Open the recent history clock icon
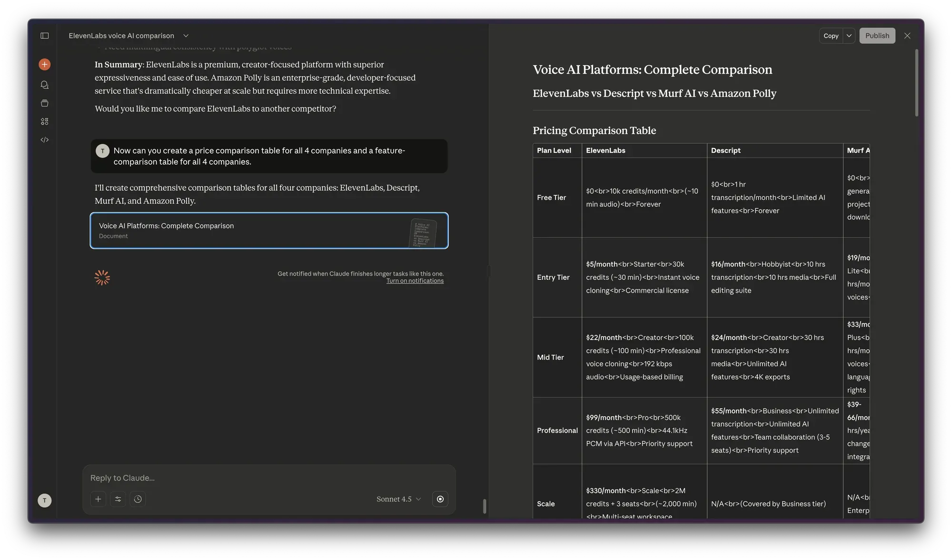Image resolution: width=952 pixels, height=560 pixels. coord(138,499)
